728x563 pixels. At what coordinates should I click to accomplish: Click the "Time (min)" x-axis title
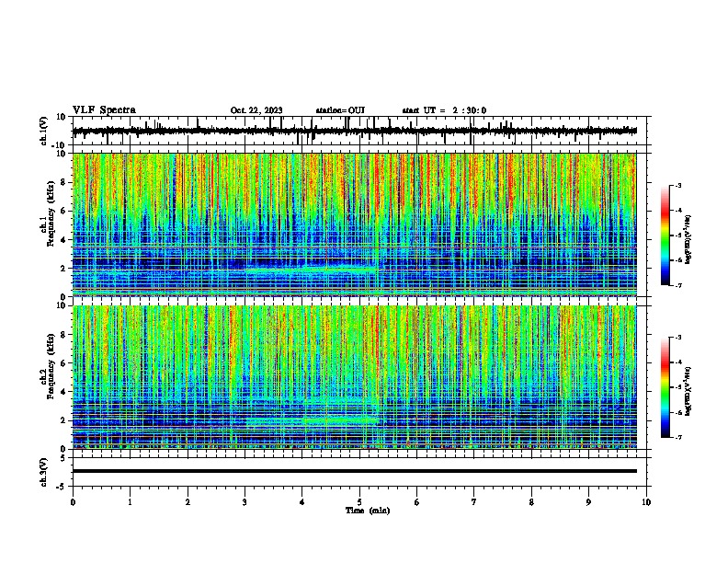368,511
